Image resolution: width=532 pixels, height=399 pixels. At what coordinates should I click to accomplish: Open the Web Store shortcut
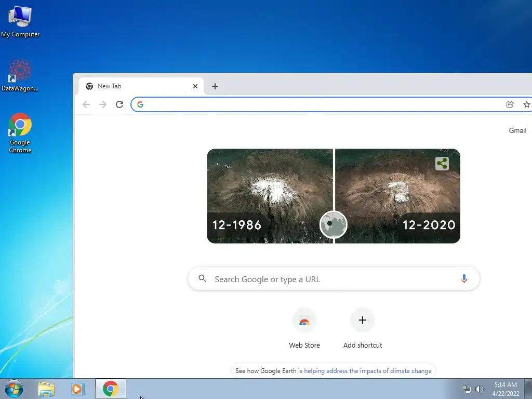point(304,329)
